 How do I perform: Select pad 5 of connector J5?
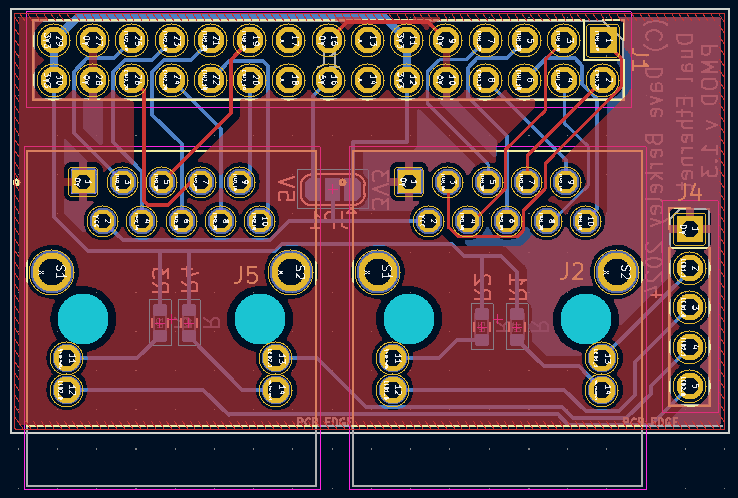click(161, 181)
